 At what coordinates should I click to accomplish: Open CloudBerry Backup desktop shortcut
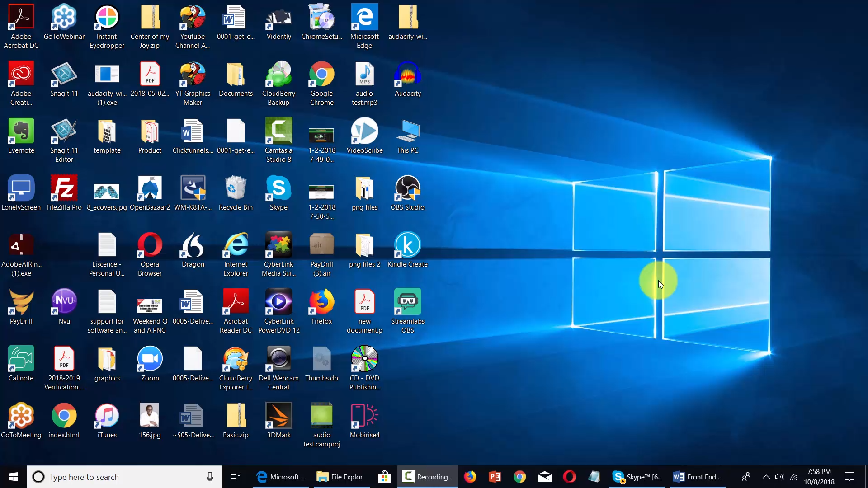click(278, 83)
